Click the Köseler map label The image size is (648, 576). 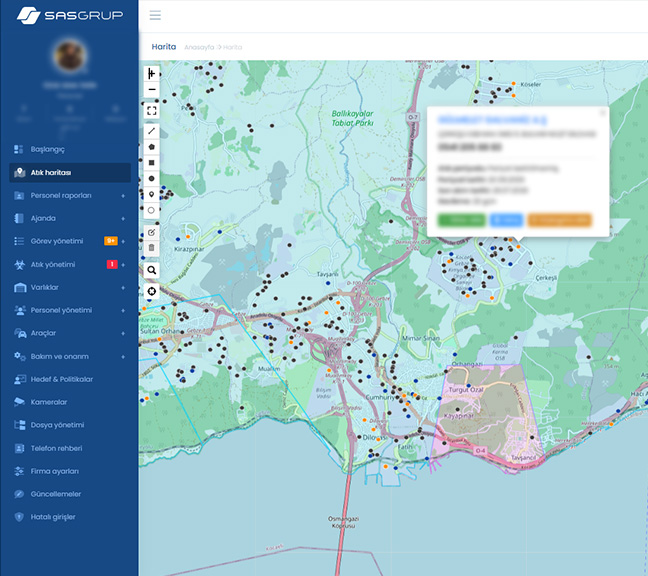point(531,84)
